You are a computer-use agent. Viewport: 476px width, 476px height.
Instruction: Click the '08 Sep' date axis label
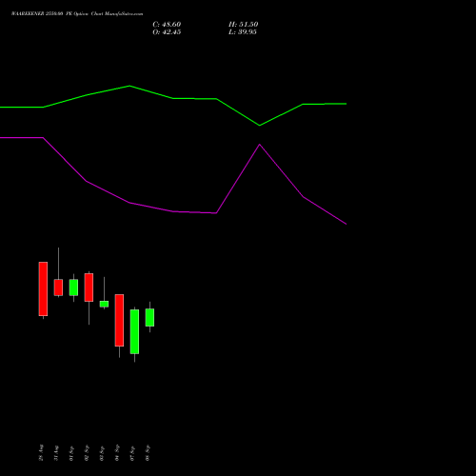coord(148,453)
